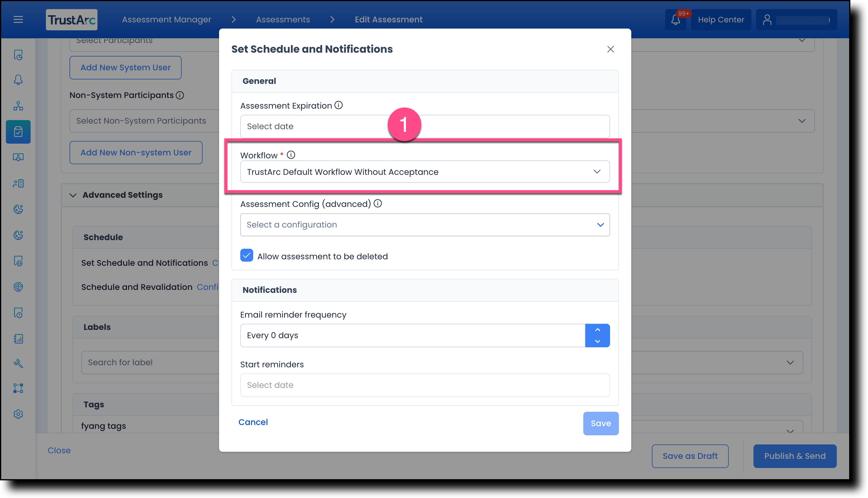Select the highlighted clipboard-check sidebar icon

coord(18,132)
